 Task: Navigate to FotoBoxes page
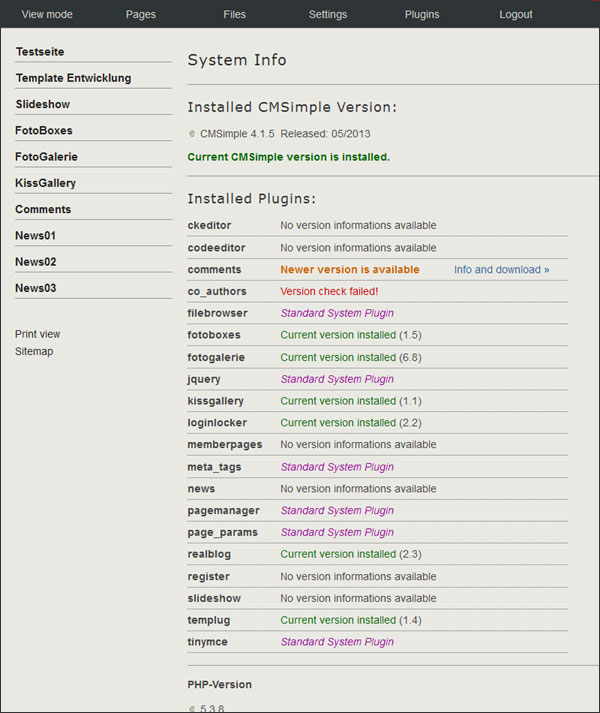44,131
